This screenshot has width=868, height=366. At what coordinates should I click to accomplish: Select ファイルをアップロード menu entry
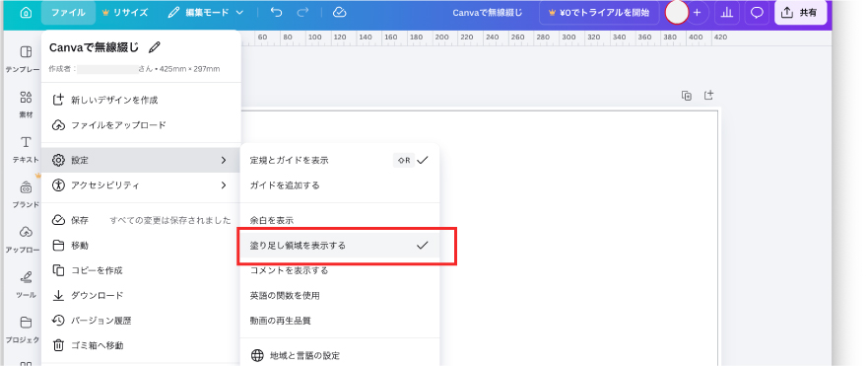141,125
